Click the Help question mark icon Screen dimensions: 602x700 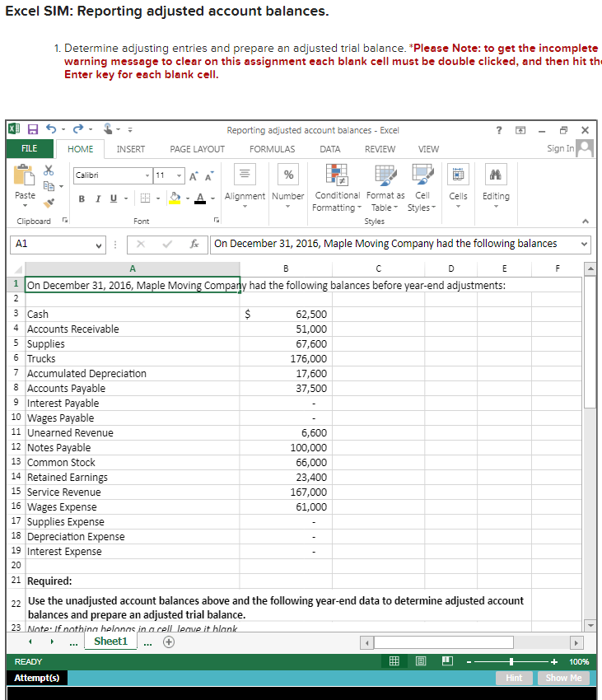point(499,130)
